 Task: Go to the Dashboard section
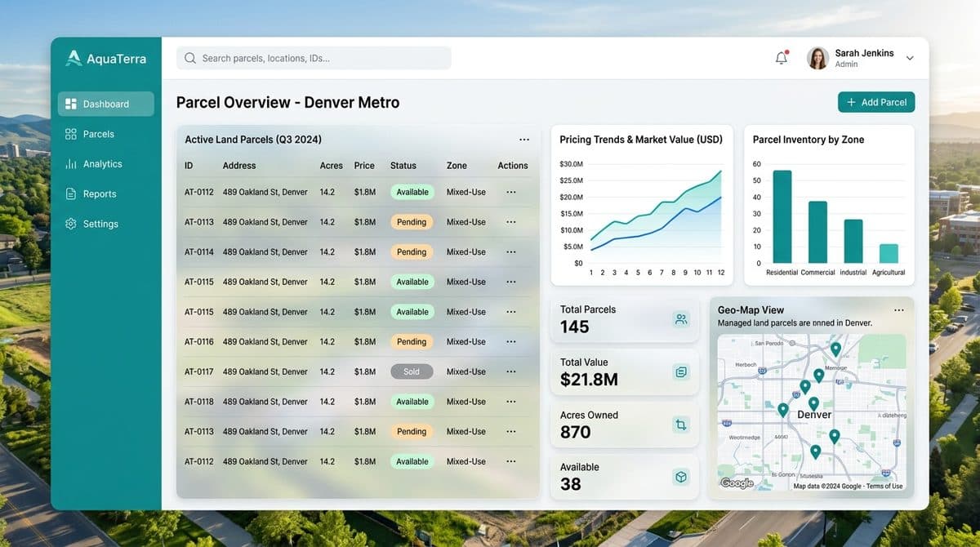105,104
